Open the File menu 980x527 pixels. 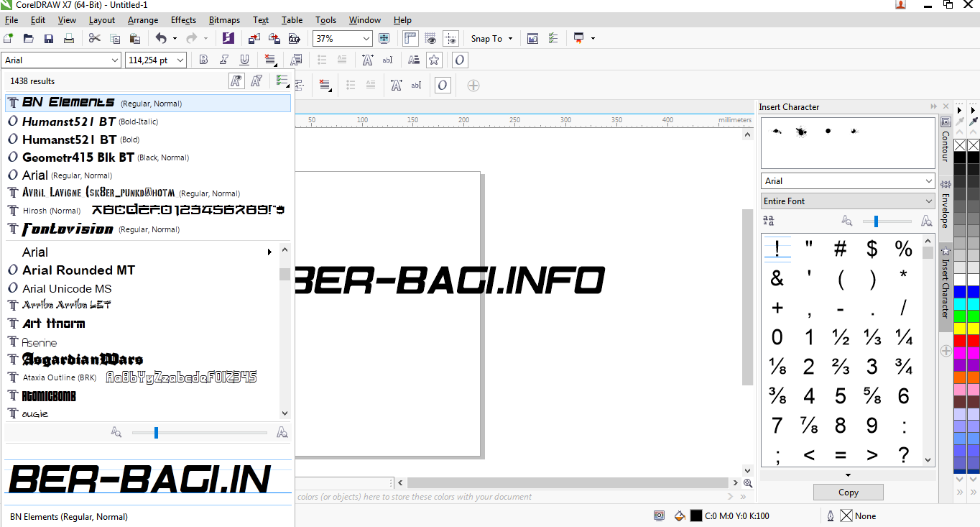pos(11,20)
